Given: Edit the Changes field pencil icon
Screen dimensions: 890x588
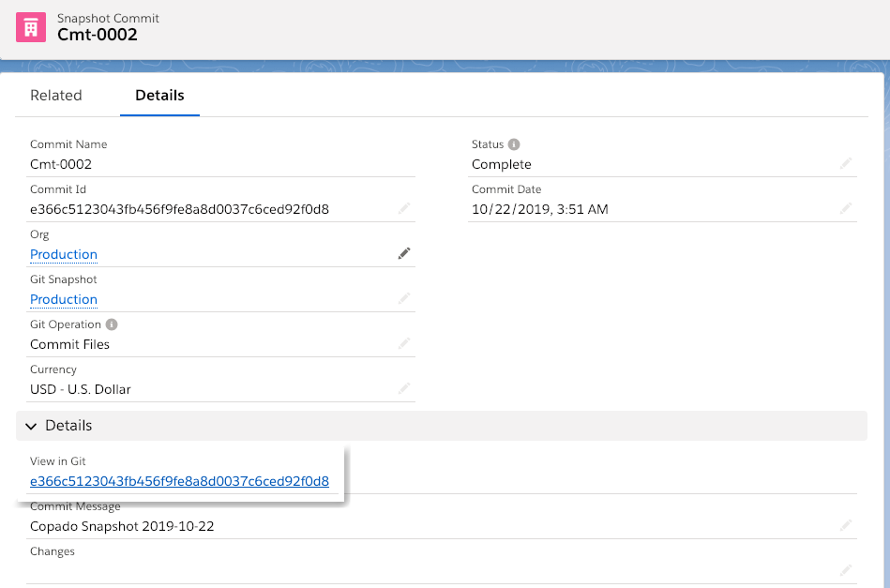Looking at the screenshot, I should coord(846,569).
